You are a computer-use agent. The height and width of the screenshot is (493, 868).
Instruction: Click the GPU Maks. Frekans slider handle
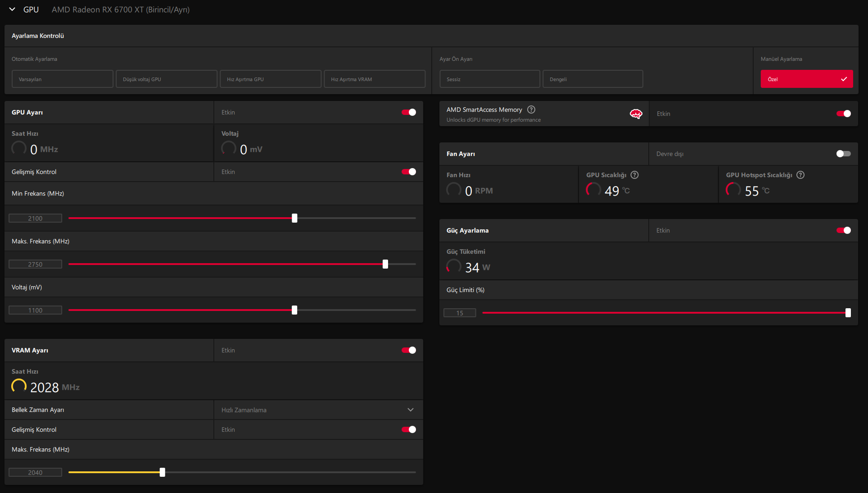tap(385, 264)
